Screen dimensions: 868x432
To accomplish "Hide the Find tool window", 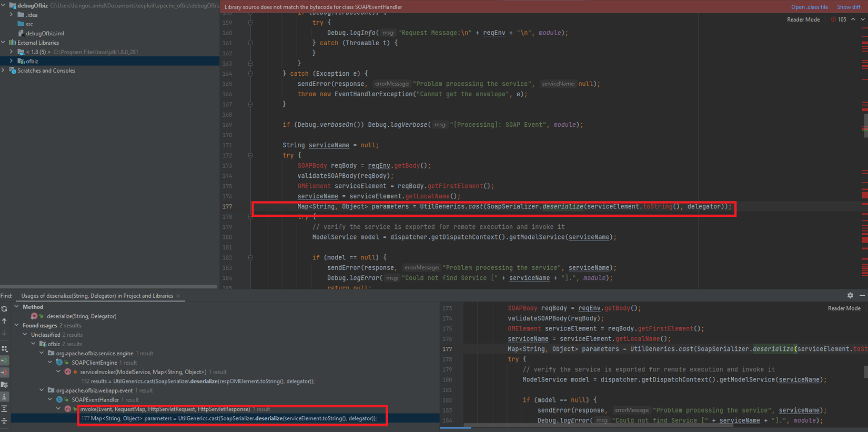I will pyautogui.click(x=862, y=296).
